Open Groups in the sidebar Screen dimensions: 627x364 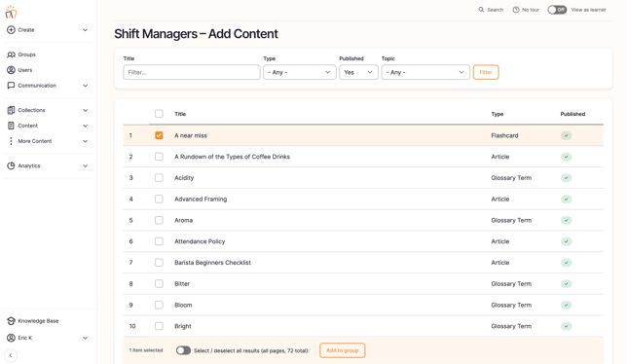click(27, 55)
